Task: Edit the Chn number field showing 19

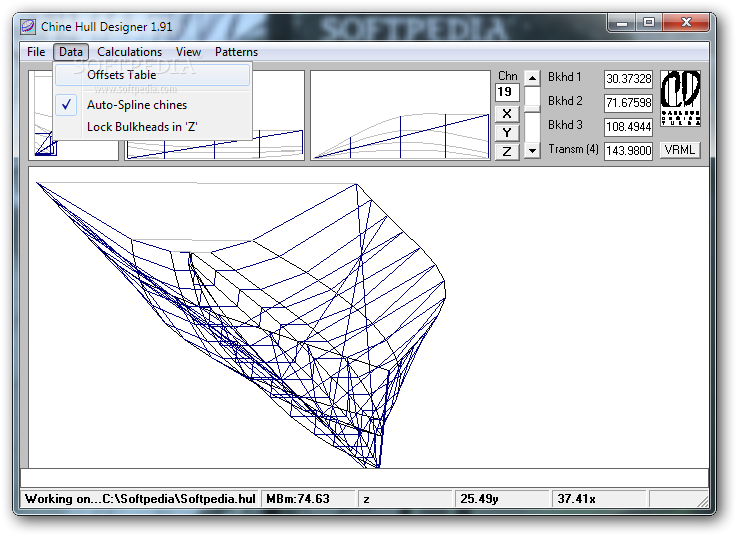Action: pyautogui.click(x=507, y=92)
